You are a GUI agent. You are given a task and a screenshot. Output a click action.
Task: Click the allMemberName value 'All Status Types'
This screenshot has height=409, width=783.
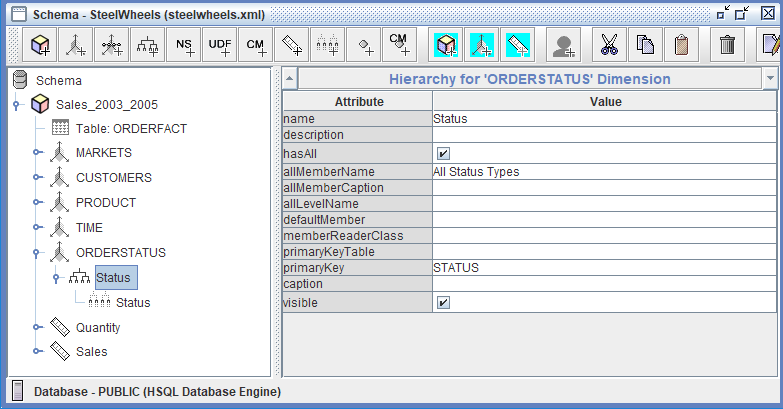point(604,172)
